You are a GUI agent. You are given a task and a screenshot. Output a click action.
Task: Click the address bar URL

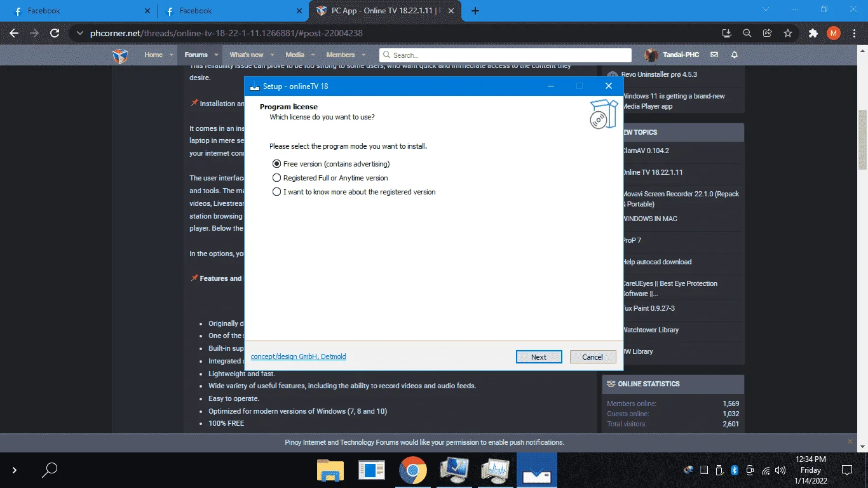click(x=227, y=33)
